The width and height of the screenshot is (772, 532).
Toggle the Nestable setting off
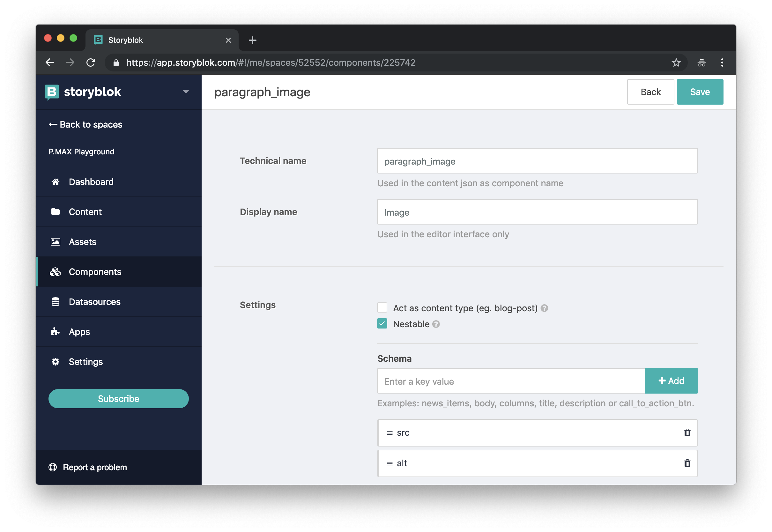(x=382, y=324)
